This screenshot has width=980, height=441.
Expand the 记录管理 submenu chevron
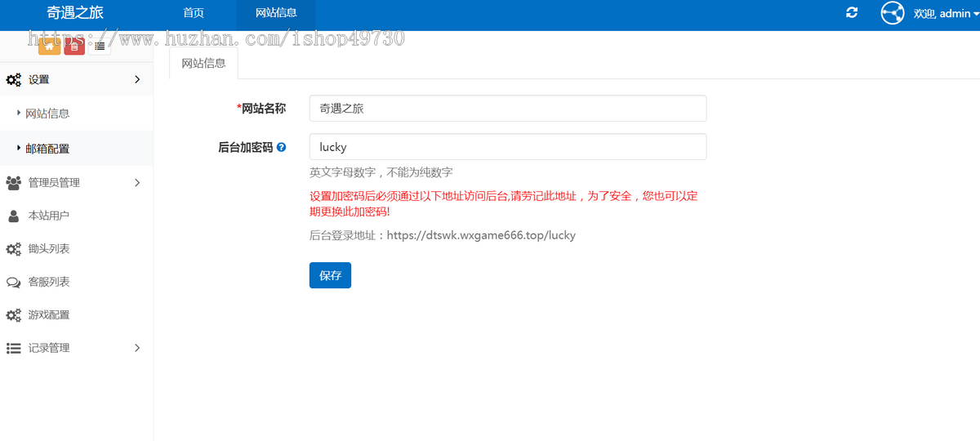[x=137, y=348]
